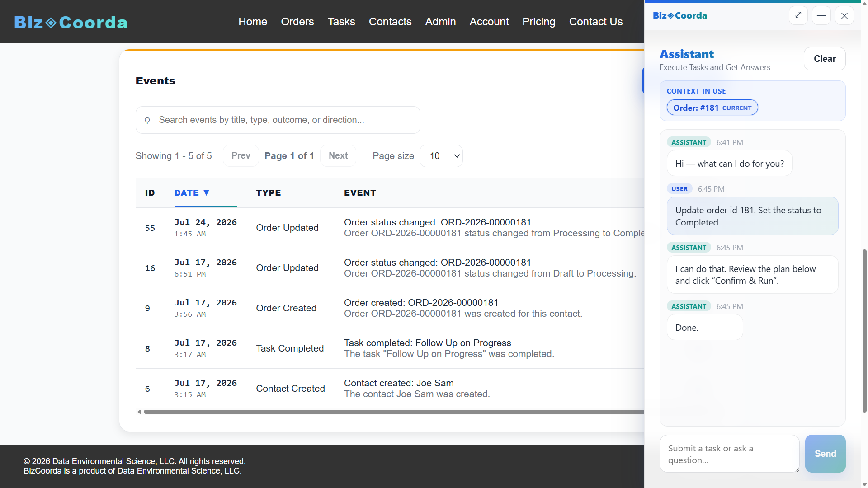Focus the events search field
The width and height of the screenshot is (868, 488).
[278, 120]
